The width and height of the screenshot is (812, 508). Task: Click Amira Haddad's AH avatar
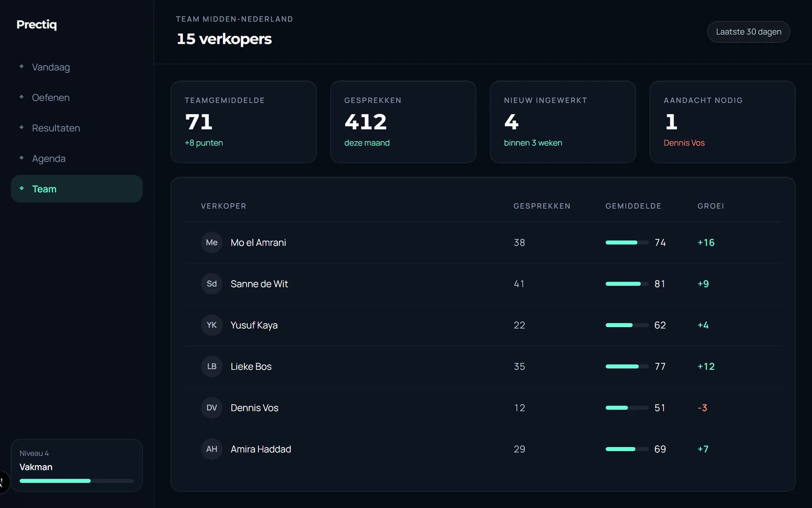[x=212, y=449]
